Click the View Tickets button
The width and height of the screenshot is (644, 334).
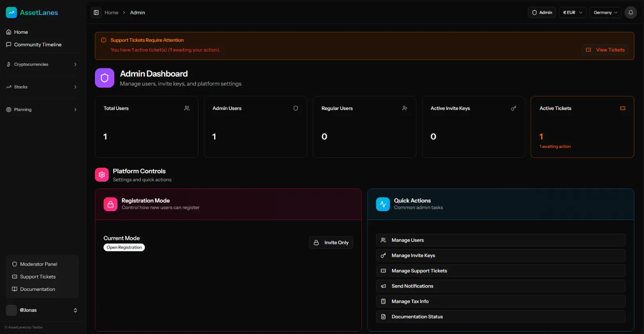coord(605,50)
